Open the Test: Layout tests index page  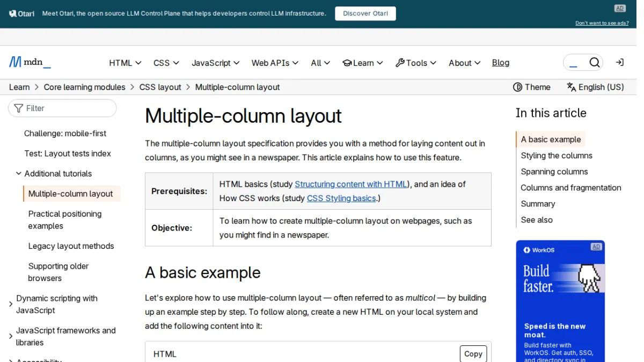(68, 153)
